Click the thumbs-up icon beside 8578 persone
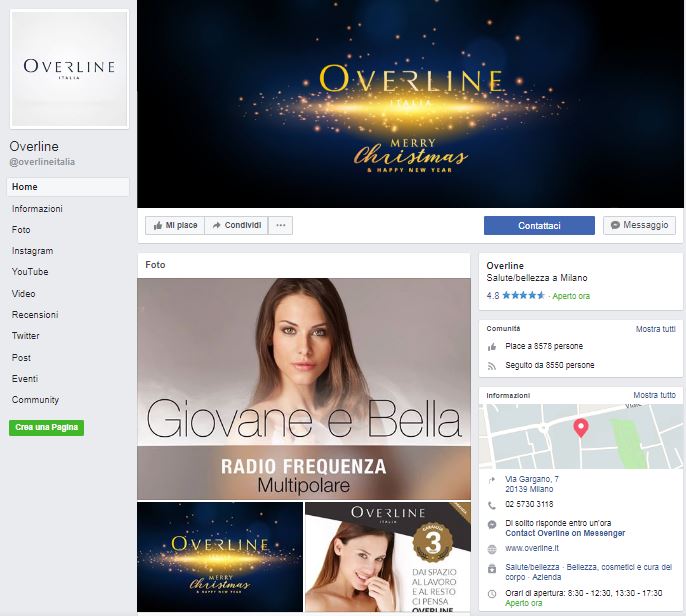The height and width of the screenshot is (616, 686). pyautogui.click(x=492, y=347)
